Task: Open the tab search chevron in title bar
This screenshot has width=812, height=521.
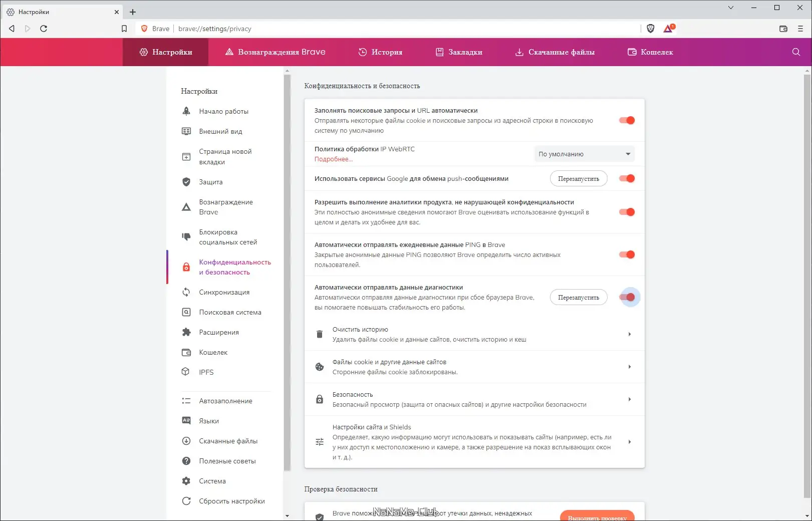Action: [731, 8]
